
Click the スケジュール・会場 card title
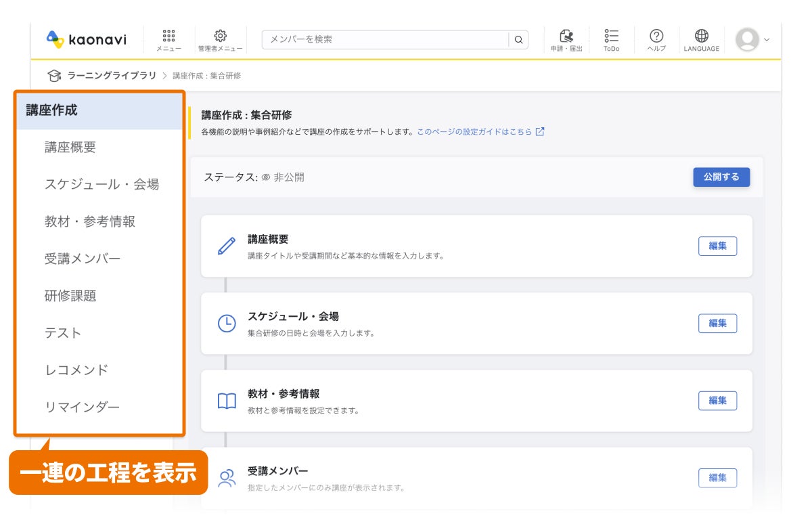coord(293,316)
